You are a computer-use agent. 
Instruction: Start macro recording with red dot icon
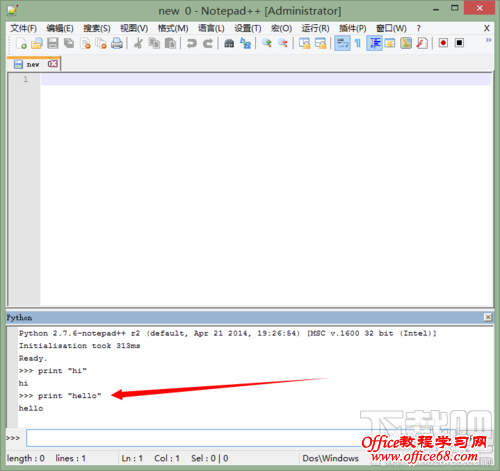click(443, 43)
